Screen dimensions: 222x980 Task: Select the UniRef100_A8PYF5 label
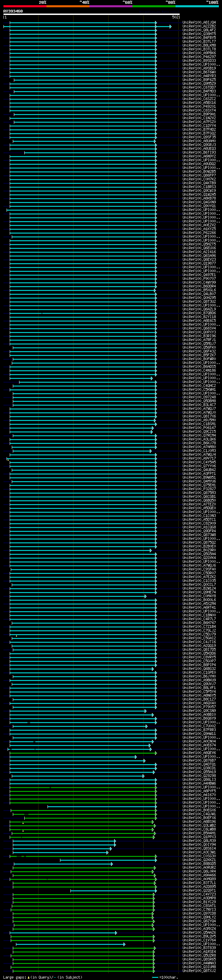pos(199,791)
